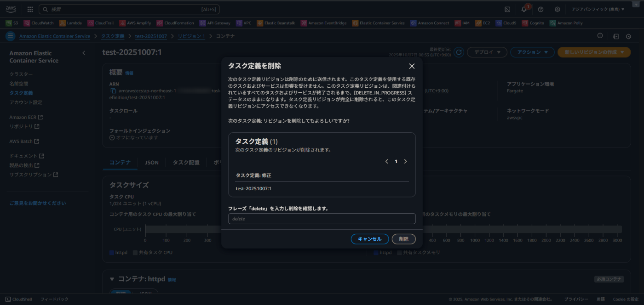Open the VPC favorites shortcut
644x305 pixels.
(x=244, y=23)
